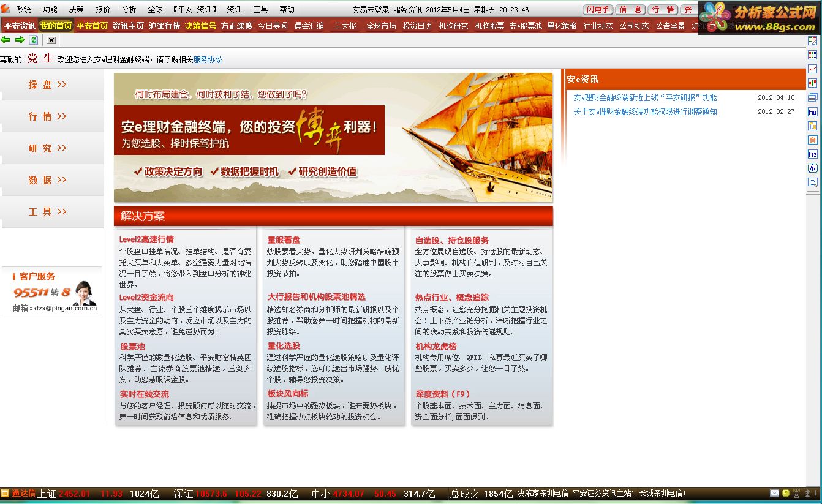Open notice about 功能权限进行调整
822x504 pixels.
(645, 111)
